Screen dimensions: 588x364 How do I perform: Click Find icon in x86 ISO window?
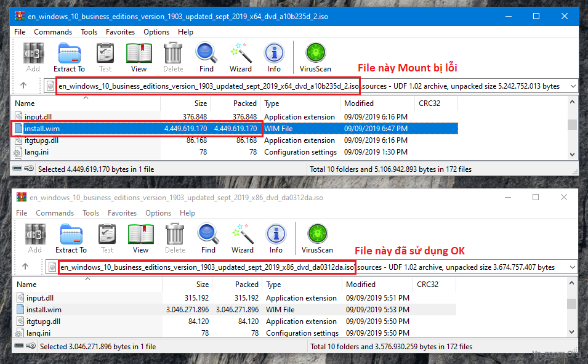[x=208, y=238]
